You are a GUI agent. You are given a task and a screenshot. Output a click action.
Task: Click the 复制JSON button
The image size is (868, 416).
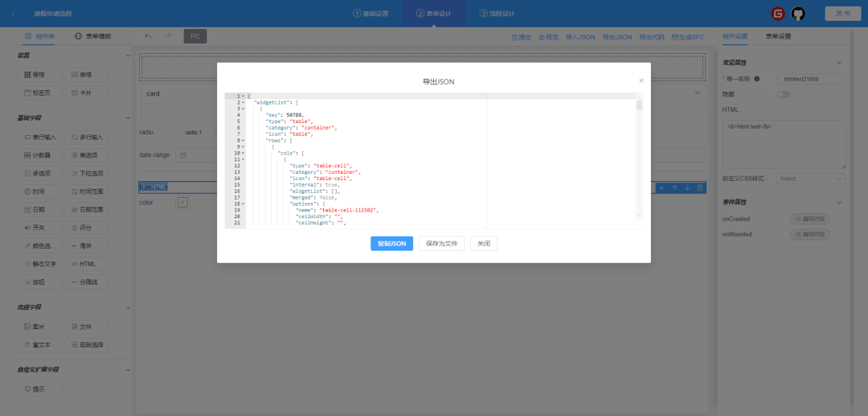[x=391, y=244]
